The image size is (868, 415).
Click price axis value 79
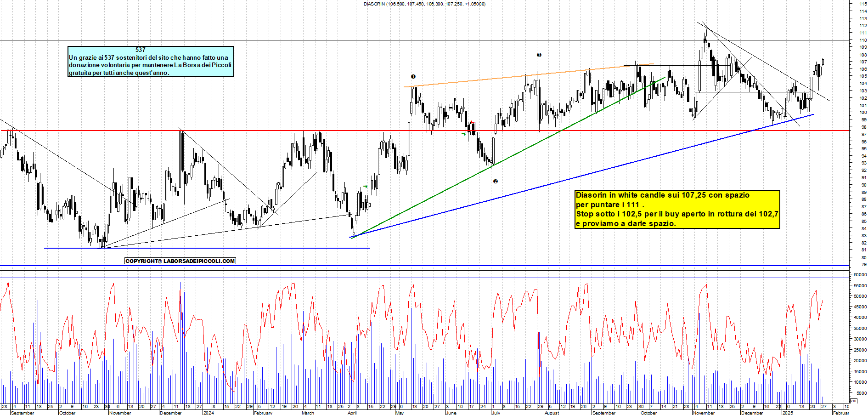point(864,265)
